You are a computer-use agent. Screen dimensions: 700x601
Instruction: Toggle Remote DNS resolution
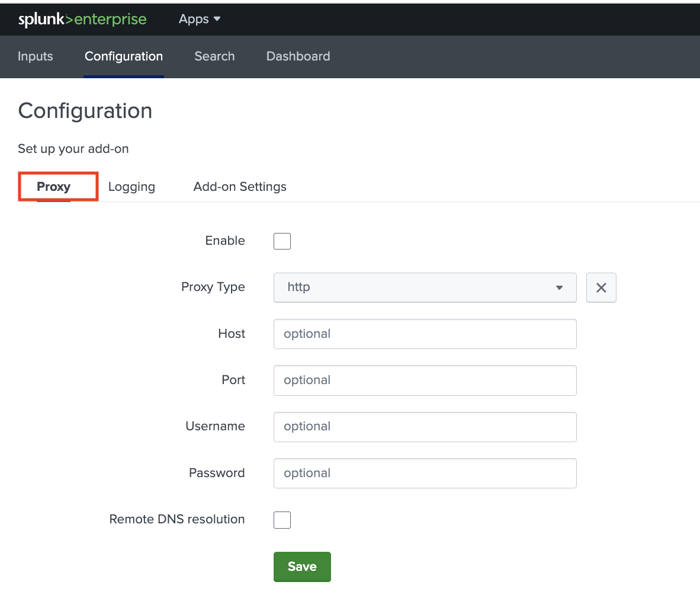[x=282, y=520]
